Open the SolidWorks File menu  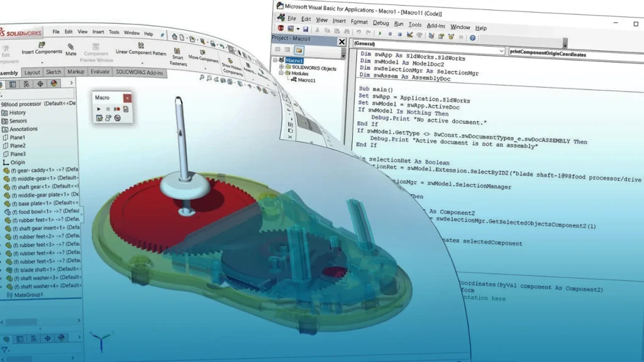tap(56, 31)
